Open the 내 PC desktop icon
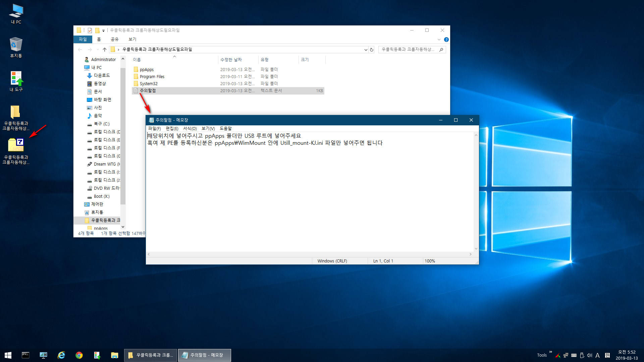The image size is (644, 362). tap(16, 14)
